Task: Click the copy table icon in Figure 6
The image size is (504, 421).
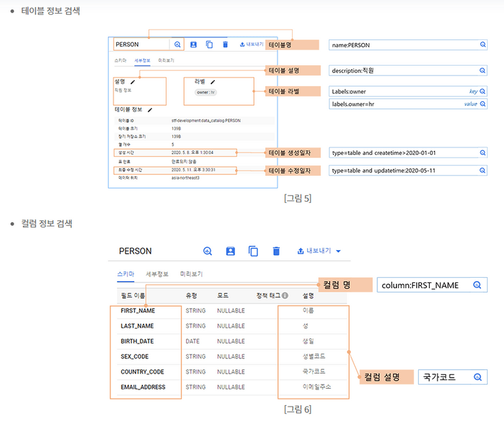Action: click(253, 251)
